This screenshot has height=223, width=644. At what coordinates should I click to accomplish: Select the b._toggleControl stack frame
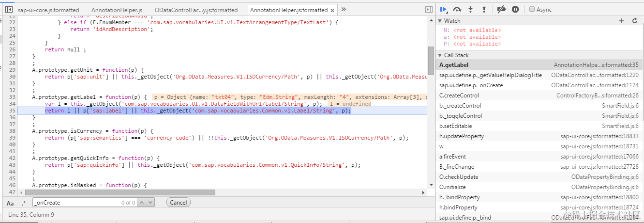[x=540, y=116]
